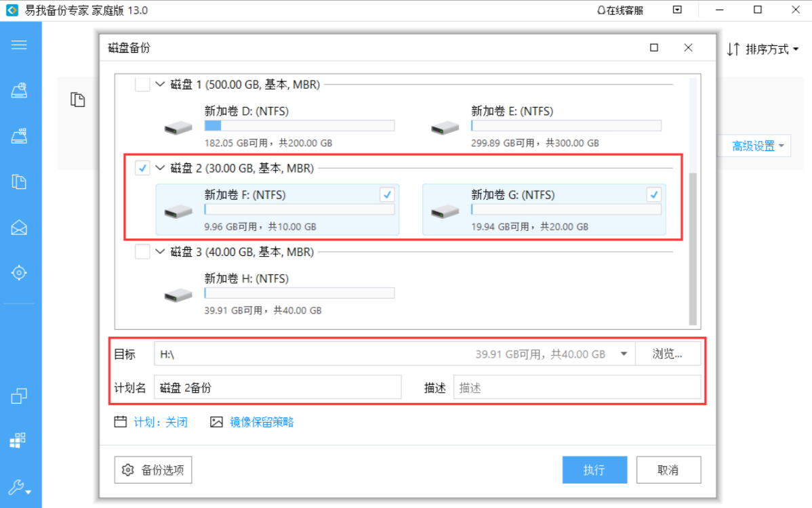Open the 镜像保留策略 link
The image size is (812, 508).
261,422
